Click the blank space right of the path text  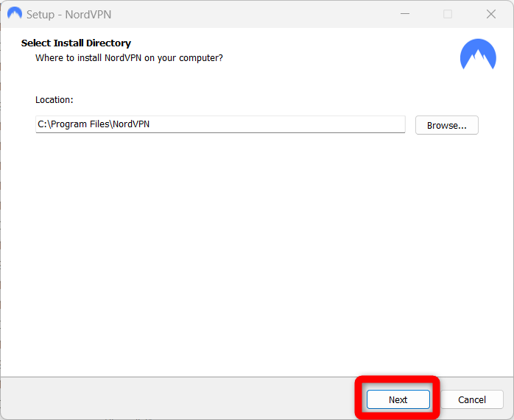[x=280, y=124]
